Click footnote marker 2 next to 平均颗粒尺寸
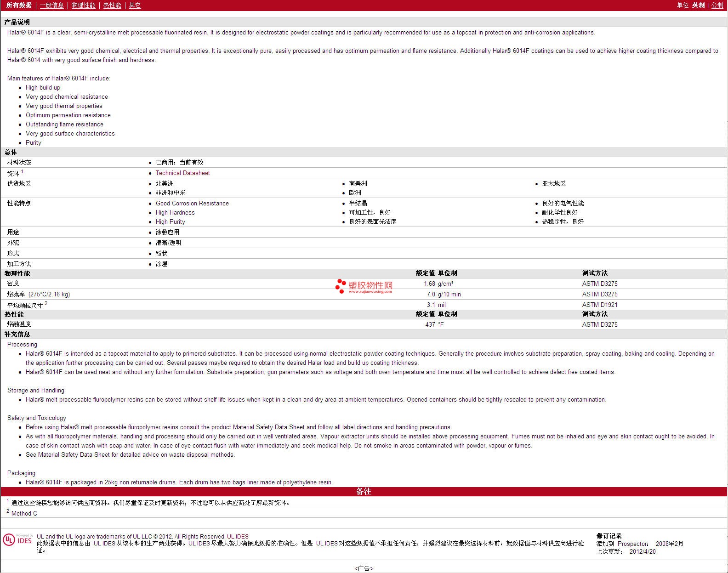The width and height of the screenshot is (728, 573). (x=46, y=303)
